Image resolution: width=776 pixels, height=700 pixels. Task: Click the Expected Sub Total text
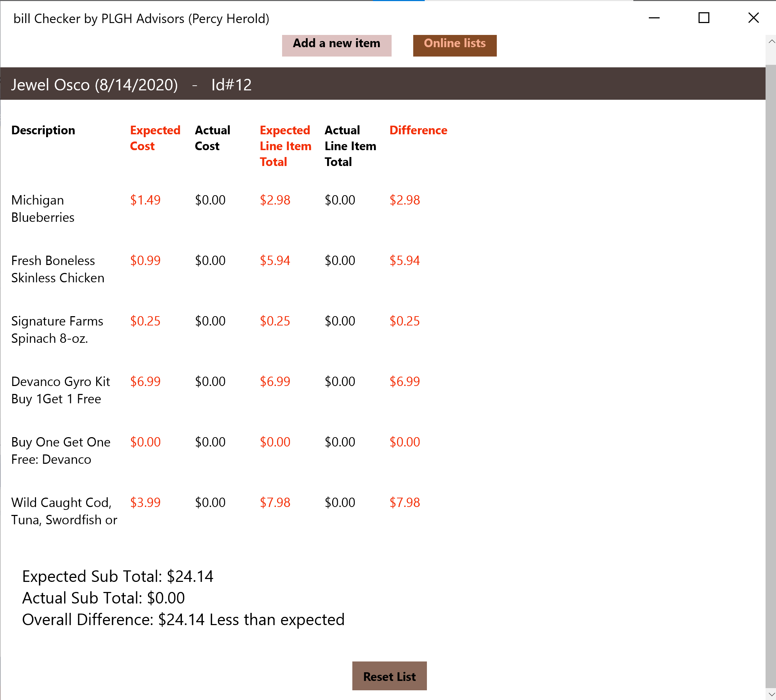[x=117, y=576]
